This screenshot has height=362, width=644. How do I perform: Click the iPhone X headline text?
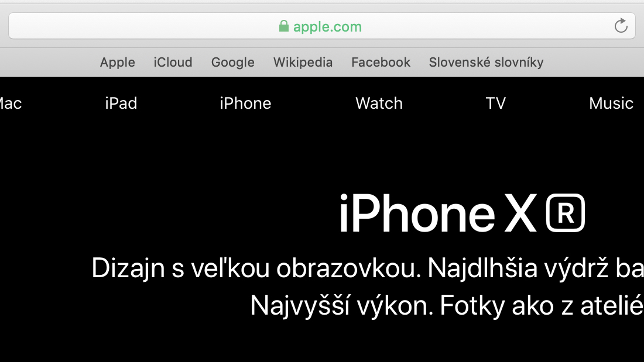438,213
